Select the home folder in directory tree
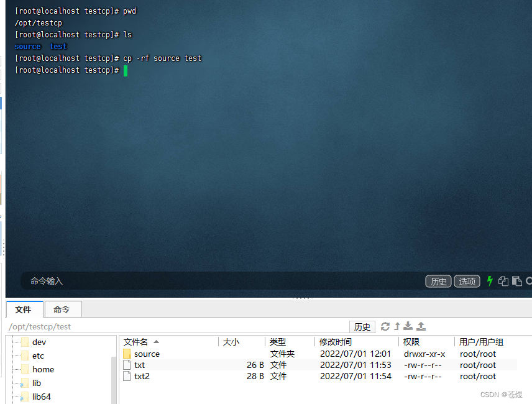Image resolution: width=532 pixels, height=404 pixels. (x=43, y=369)
